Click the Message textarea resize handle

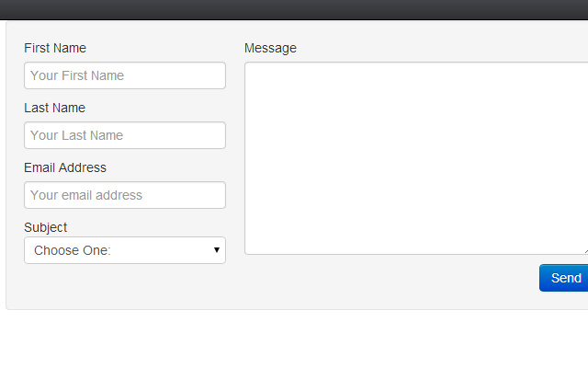pyautogui.click(x=586, y=251)
